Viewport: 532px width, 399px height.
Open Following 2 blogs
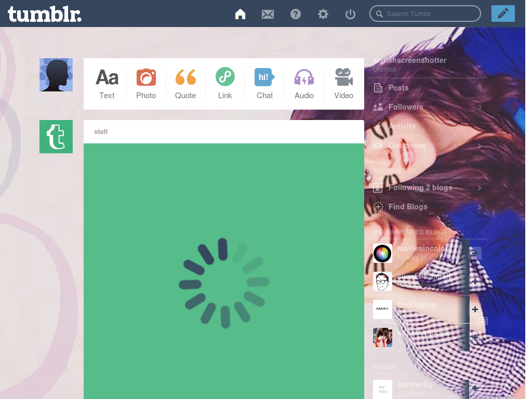coord(428,188)
